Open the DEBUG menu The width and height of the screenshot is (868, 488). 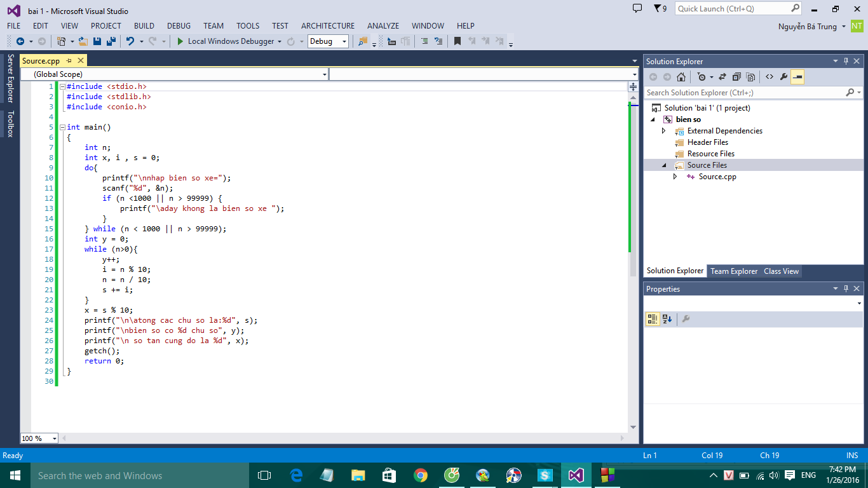(x=179, y=25)
